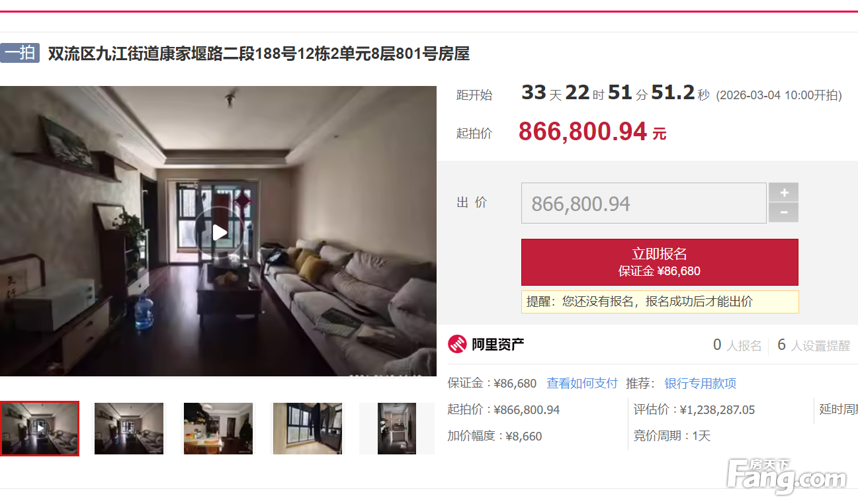Play the property video in main viewer
Viewport: 858px width, 504px height.
[x=219, y=232]
